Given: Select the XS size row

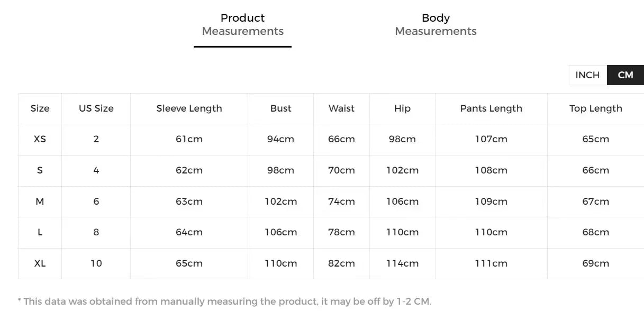Looking at the screenshot, I should [40, 139].
